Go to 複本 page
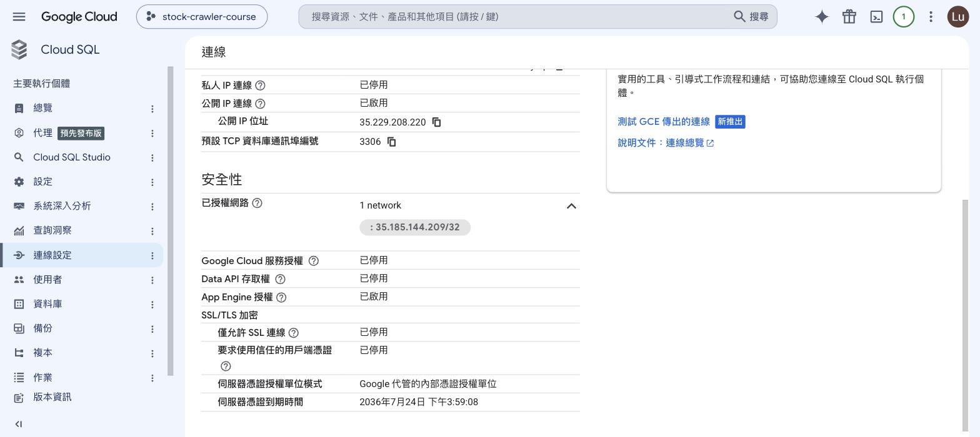The height and width of the screenshot is (437, 980). point(82,353)
